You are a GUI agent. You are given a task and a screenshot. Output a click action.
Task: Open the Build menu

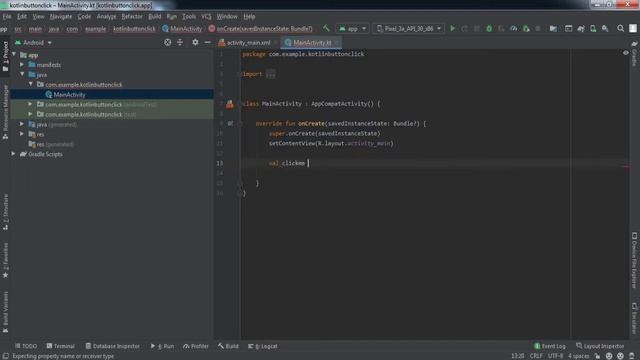tap(155, 17)
